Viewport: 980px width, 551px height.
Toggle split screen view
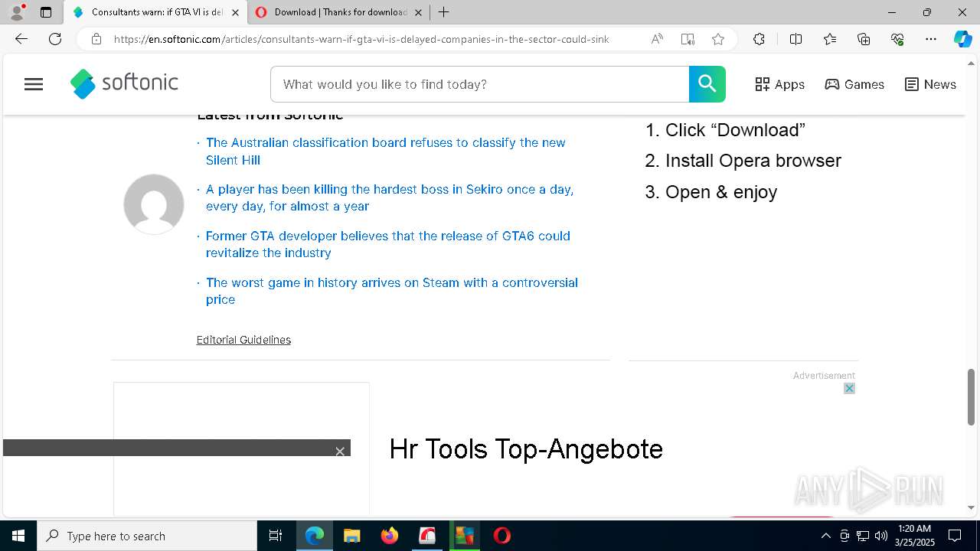click(x=795, y=39)
